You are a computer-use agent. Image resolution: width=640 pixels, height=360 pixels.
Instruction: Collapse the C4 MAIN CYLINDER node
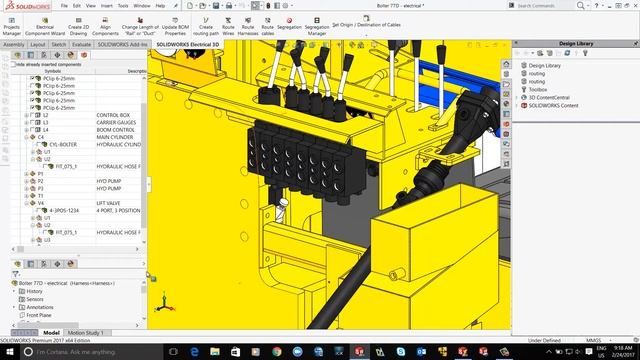click(27, 137)
